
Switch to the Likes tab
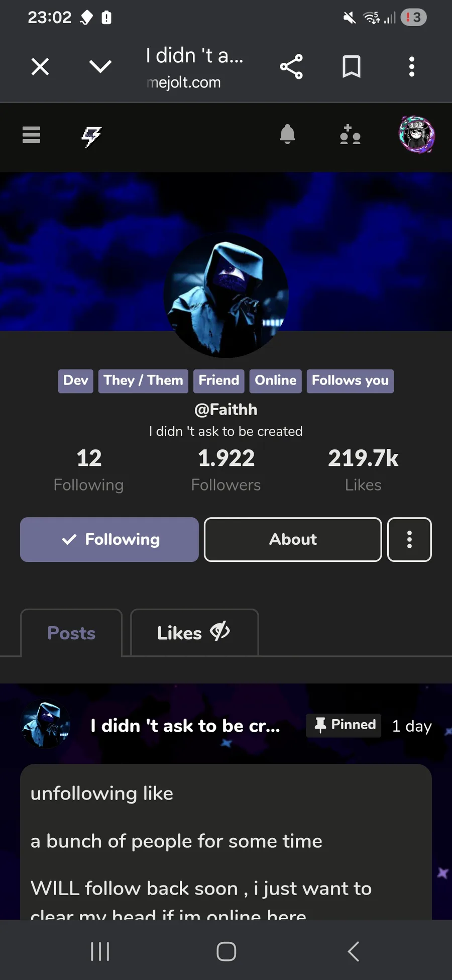click(x=194, y=633)
